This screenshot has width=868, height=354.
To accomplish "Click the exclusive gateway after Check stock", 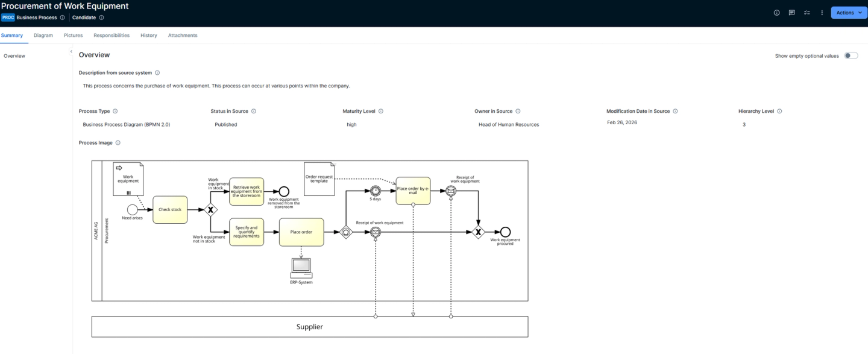I will (210, 210).
